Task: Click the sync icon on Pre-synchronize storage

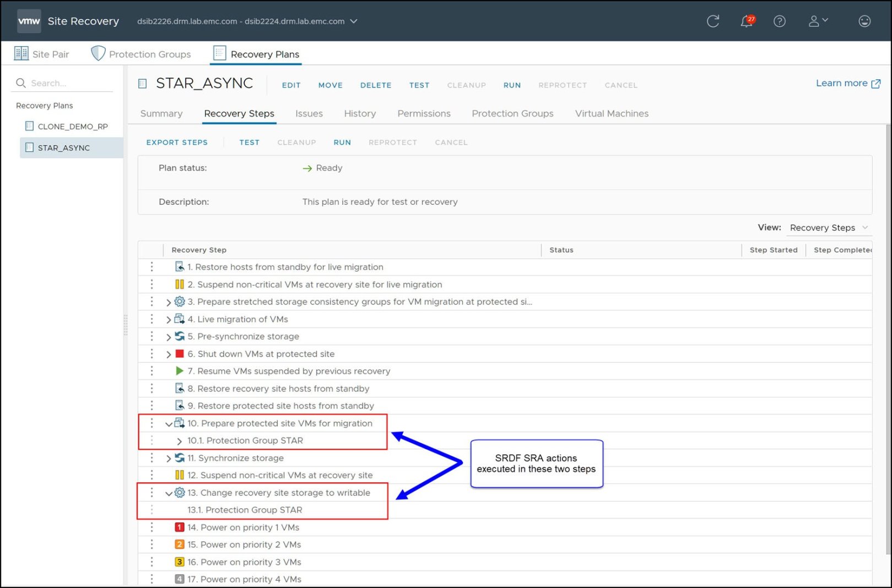Action: pyautogui.click(x=180, y=336)
